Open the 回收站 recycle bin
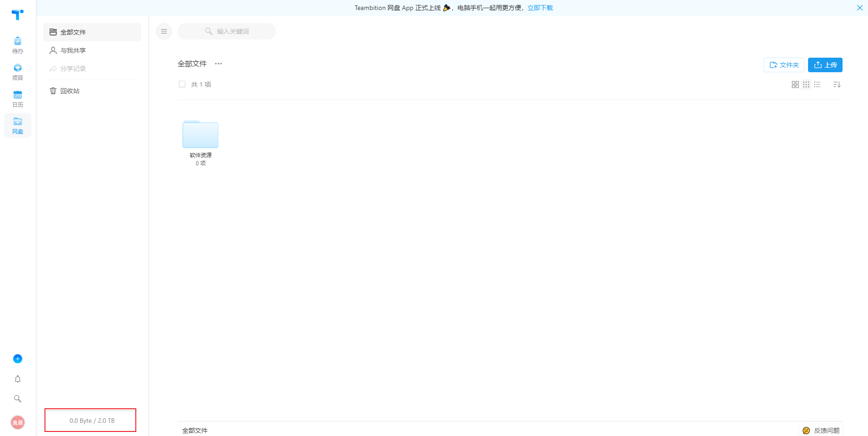The width and height of the screenshot is (868, 436). click(x=92, y=91)
